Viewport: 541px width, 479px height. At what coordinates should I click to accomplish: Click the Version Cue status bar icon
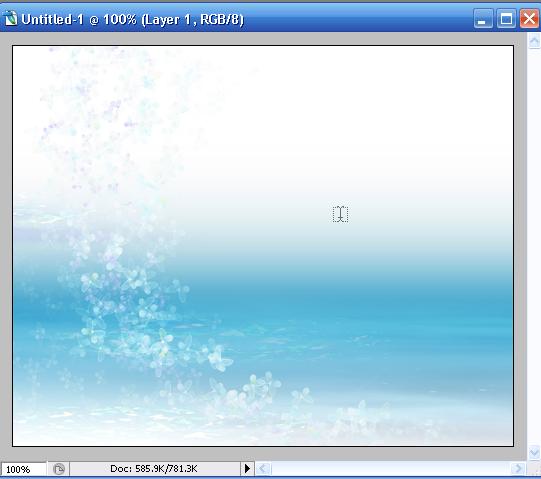click(x=59, y=469)
